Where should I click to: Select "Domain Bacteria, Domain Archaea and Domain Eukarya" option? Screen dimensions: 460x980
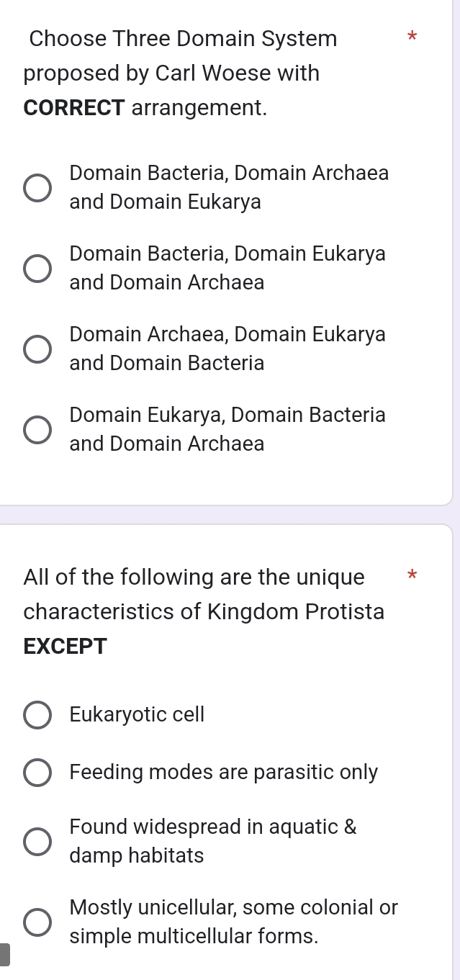click(35, 187)
